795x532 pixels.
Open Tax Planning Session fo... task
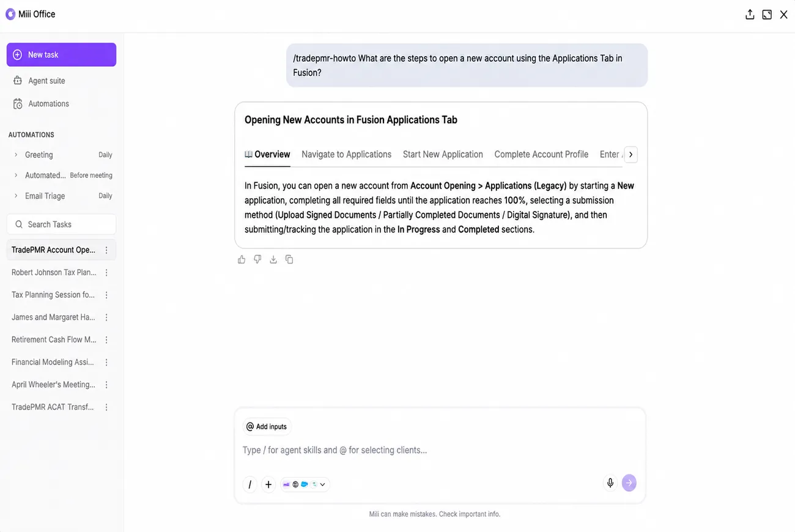pyautogui.click(x=53, y=295)
